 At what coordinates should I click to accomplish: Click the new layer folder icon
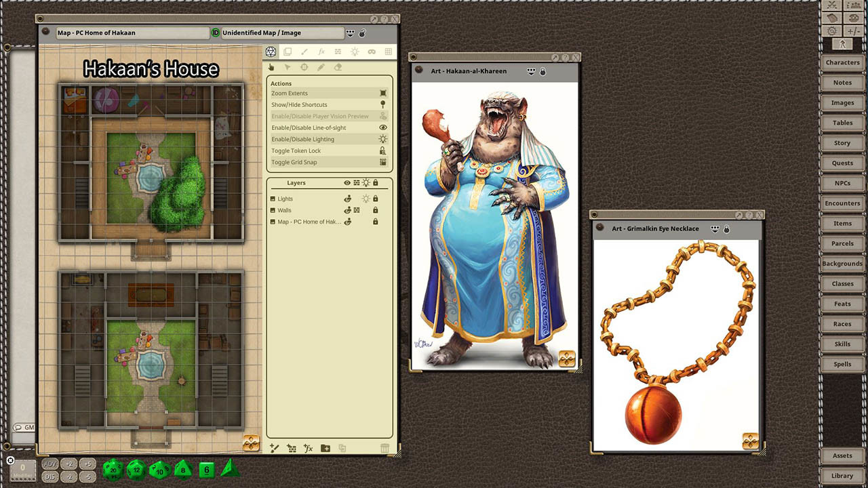(x=325, y=448)
